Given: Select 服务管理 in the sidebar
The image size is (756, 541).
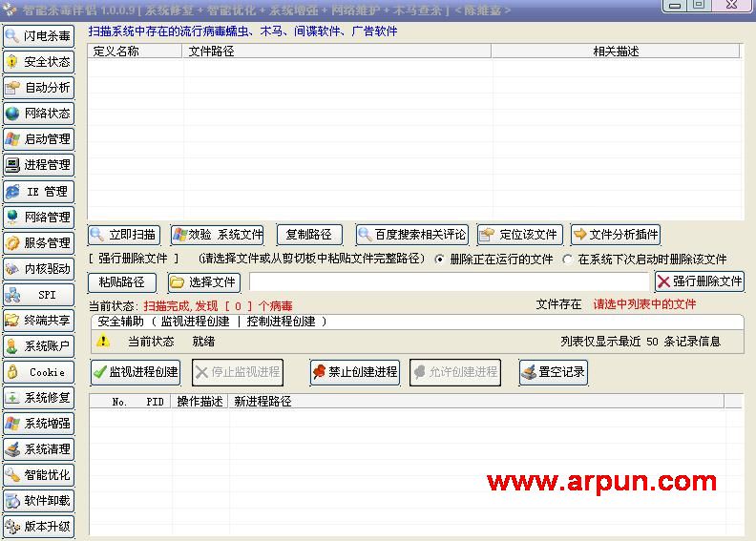Looking at the screenshot, I should (38, 243).
